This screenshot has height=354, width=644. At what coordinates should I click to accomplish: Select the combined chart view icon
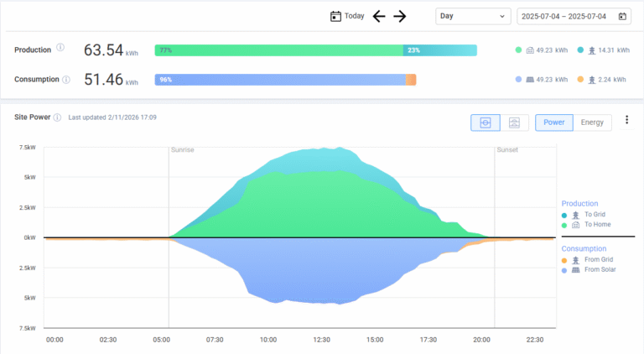(485, 122)
